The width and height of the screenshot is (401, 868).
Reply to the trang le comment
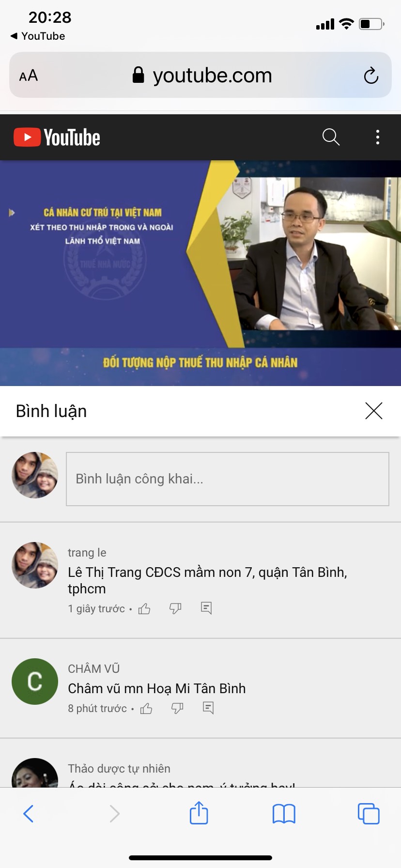click(x=206, y=608)
